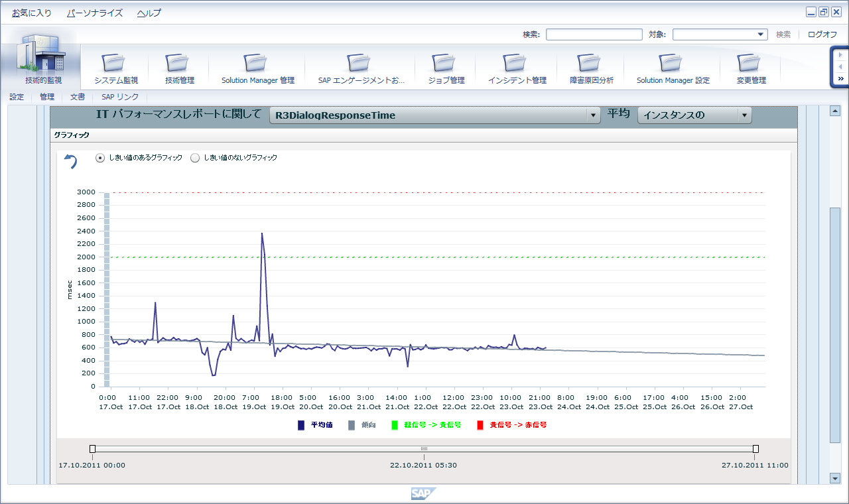Open the お気に入り menu
The width and height of the screenshot is (849, 504).
pos(32,13)
